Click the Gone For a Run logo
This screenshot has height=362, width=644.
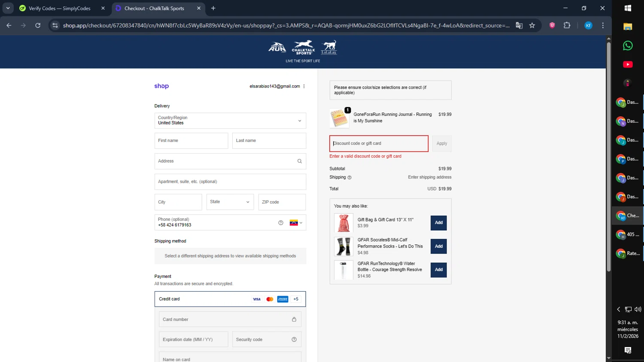(x=277, y=47)
